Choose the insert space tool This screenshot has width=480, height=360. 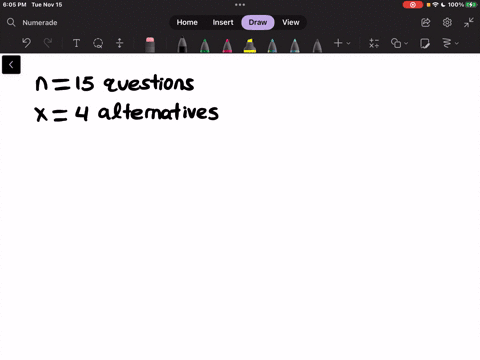pyautogui.click(x=120, y=43)
